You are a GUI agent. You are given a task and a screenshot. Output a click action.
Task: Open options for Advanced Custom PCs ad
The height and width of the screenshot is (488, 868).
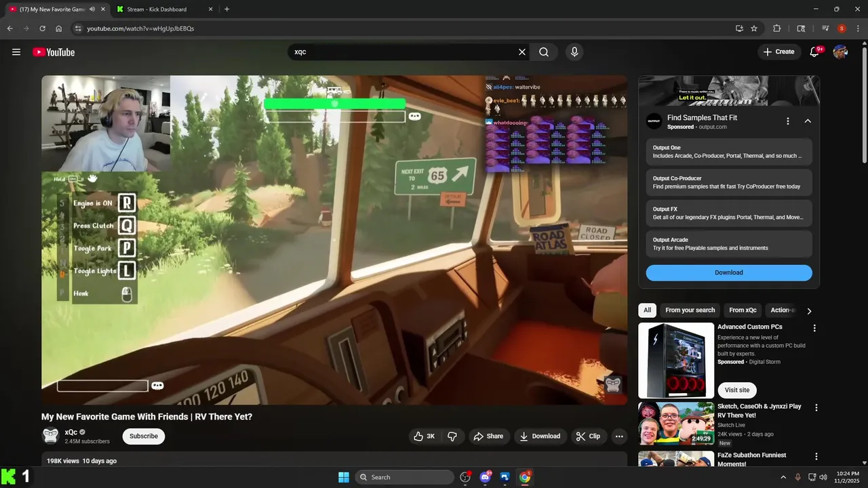tap(814, 328)
